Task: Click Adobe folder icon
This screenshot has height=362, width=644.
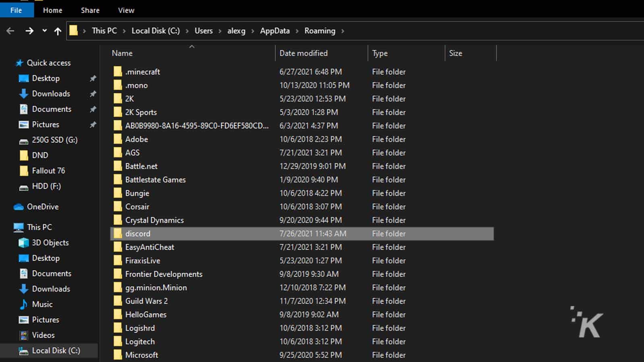Action: 118,139
